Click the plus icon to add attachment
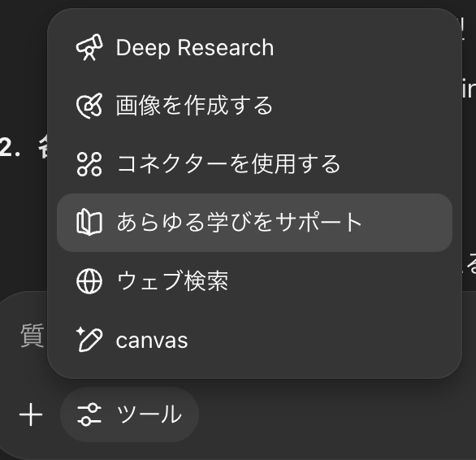The height and width of the screenshot is (460, 476). pyautogui.click(x=31, y=414)
